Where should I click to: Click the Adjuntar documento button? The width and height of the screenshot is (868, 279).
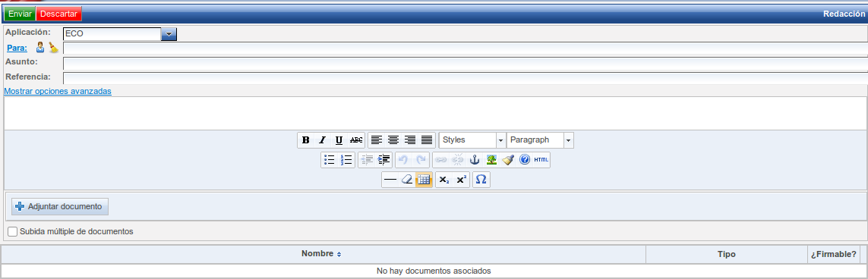[x=60, y=206]
